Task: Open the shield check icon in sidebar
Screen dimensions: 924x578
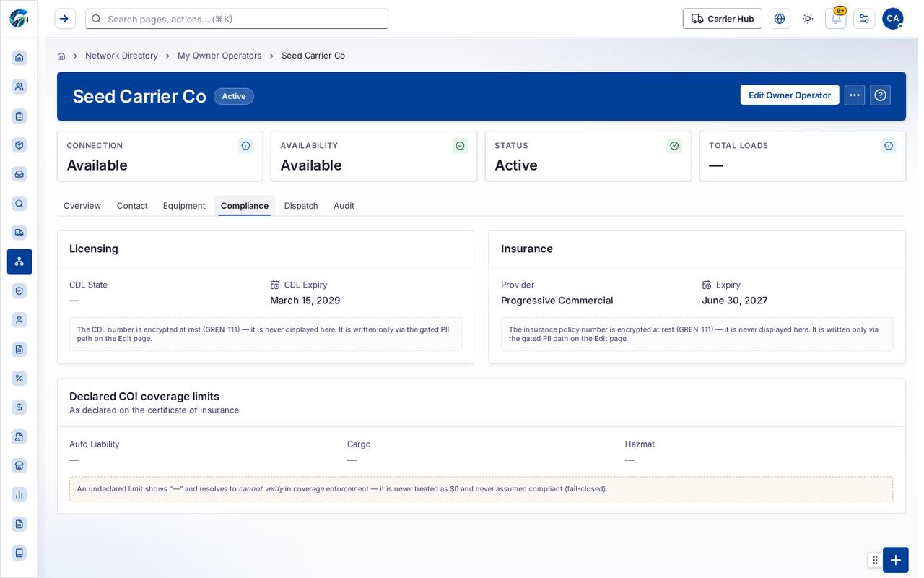Action: pos(19,290)
